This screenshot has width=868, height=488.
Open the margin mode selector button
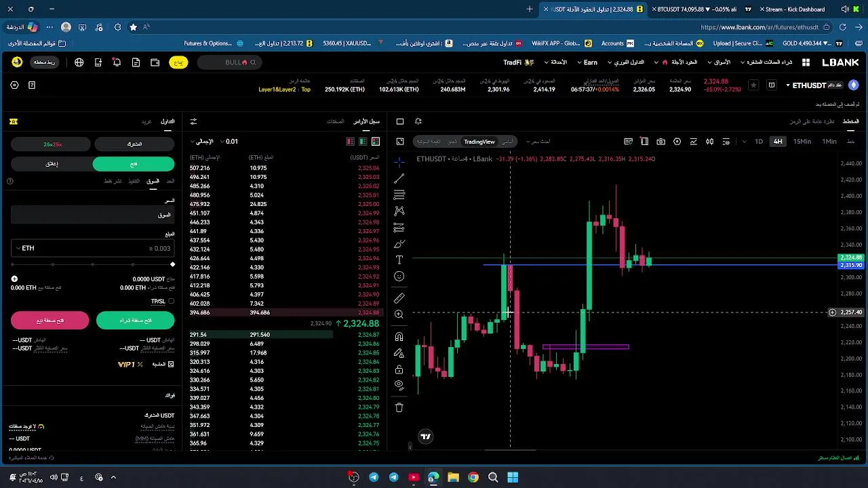click(x=134, y=144)
